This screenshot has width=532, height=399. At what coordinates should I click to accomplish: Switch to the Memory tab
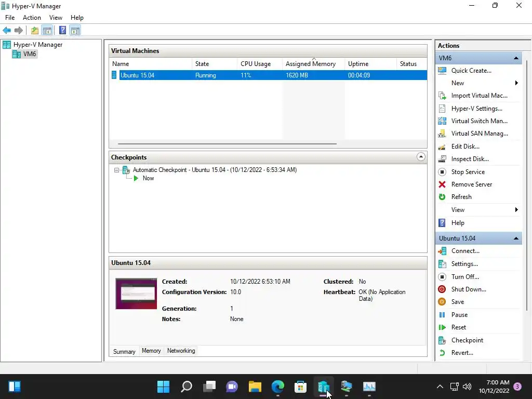tap(151, 351)
